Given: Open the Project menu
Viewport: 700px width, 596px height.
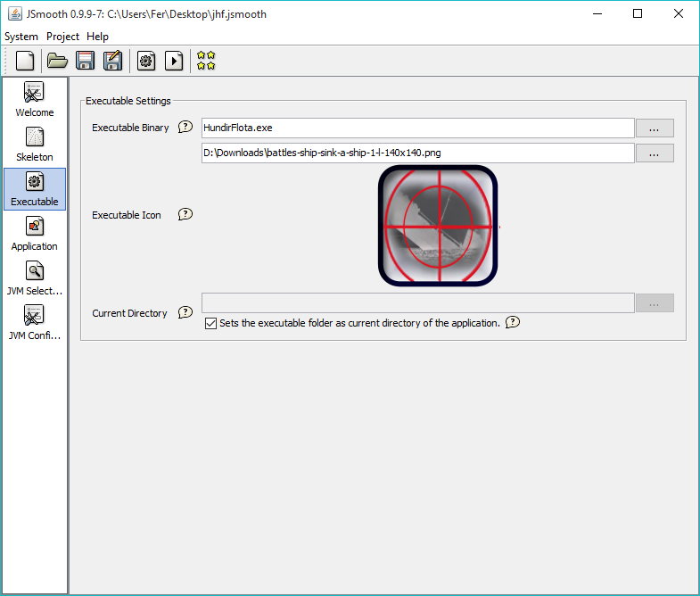Looking at the screenshot, I should point(62,37).
